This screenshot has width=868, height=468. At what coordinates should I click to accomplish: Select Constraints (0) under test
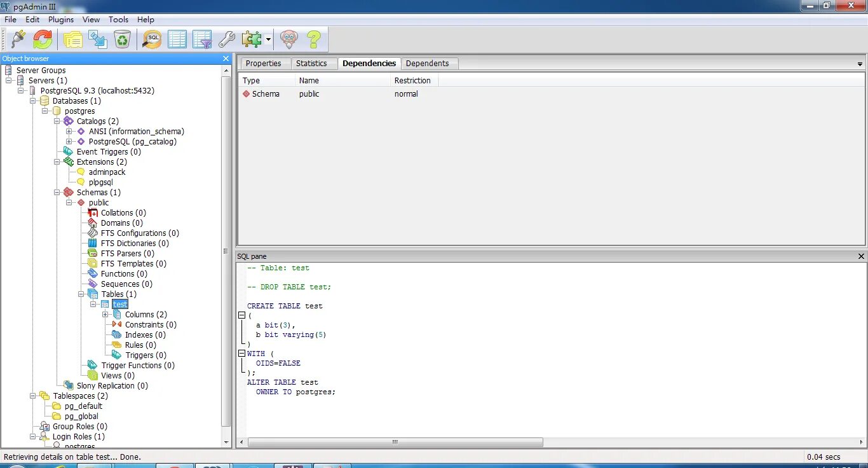[151, 325]
